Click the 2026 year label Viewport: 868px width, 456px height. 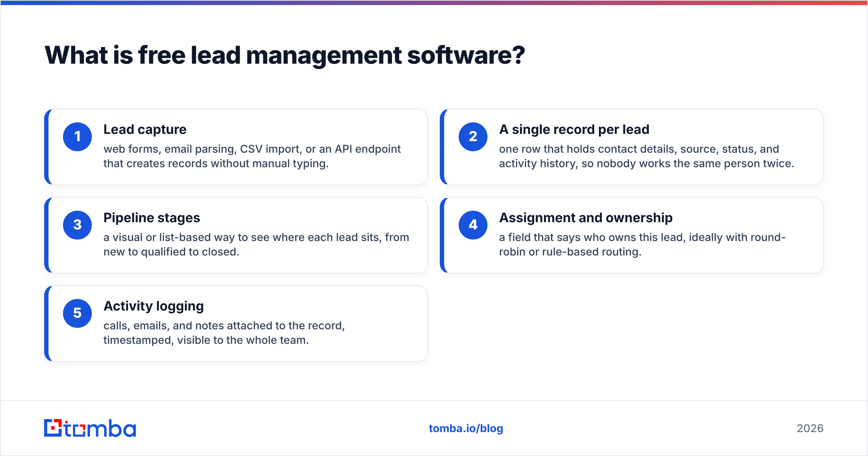click(x=810, y=428)
